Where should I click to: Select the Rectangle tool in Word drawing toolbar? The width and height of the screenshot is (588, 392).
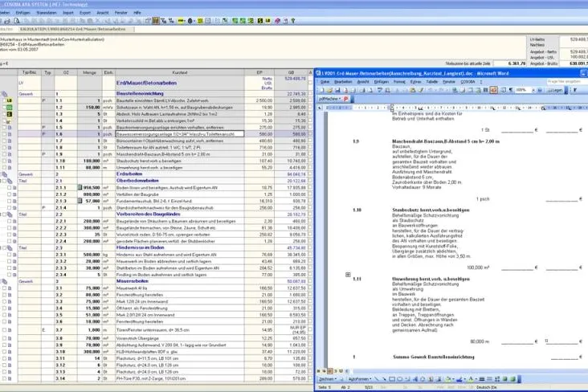pos(392,379)
